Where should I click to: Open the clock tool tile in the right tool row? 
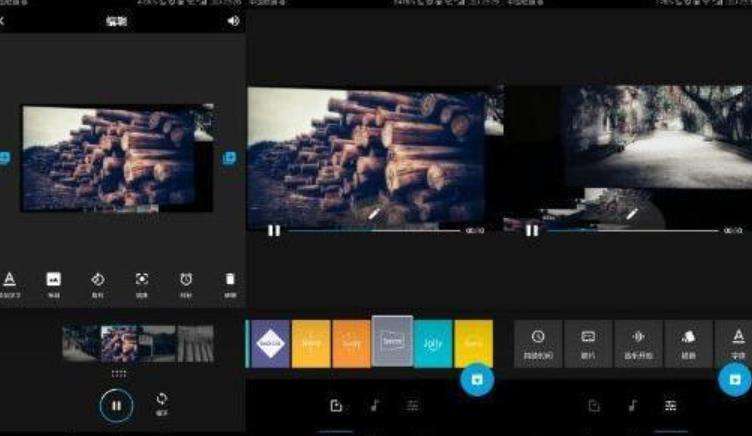coord(538,344)
